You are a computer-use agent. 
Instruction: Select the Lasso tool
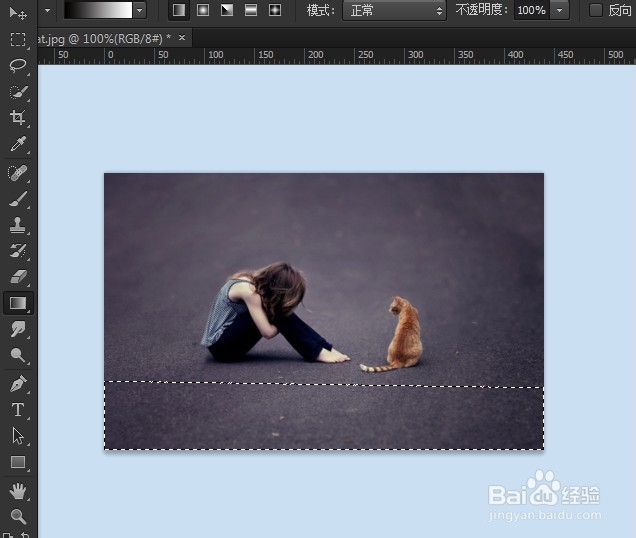[x=18, y=65]
